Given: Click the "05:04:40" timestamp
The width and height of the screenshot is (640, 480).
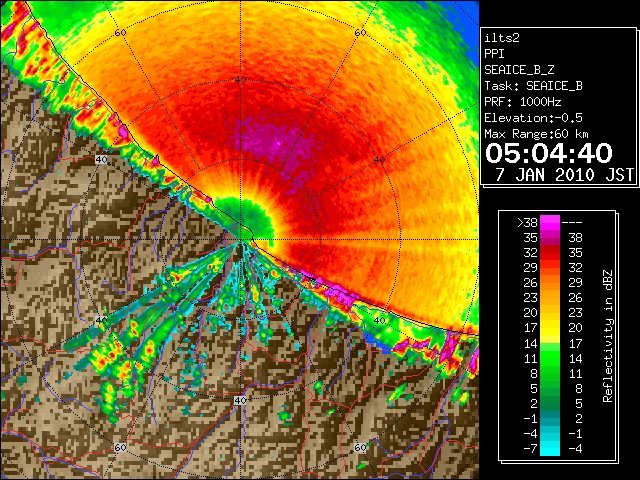Looking at the screenshot, I should [549, 153].
